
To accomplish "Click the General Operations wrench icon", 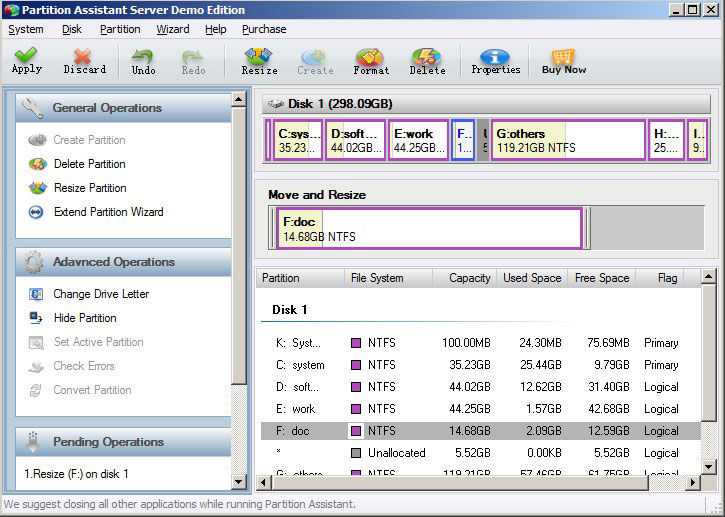I will click(x=33, y=108).
